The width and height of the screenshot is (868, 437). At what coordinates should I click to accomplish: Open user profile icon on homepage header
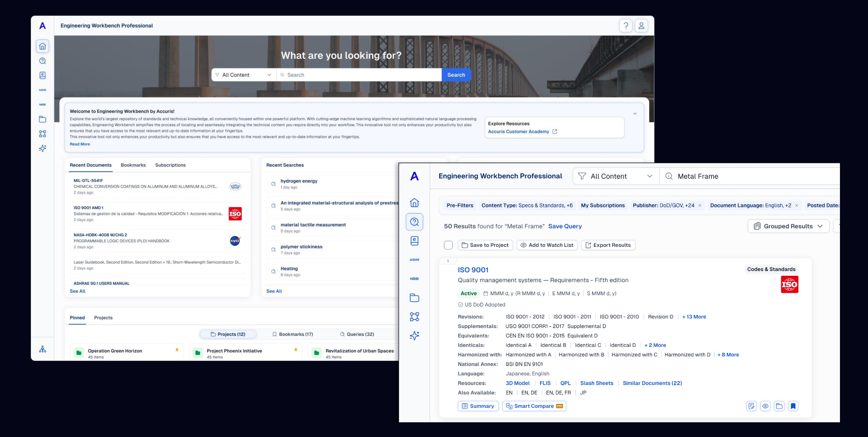(x=641, y=26)
